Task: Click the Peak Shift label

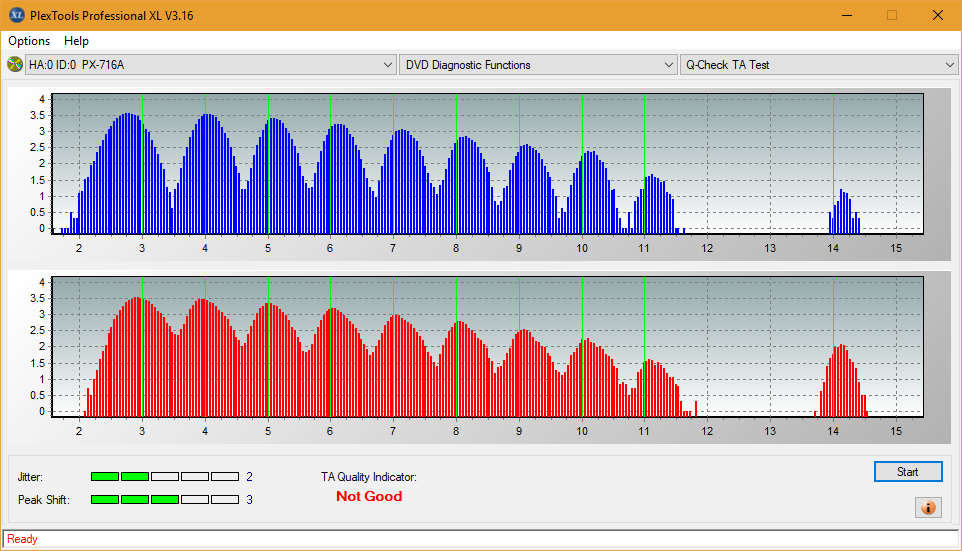Action: [44, 500]
